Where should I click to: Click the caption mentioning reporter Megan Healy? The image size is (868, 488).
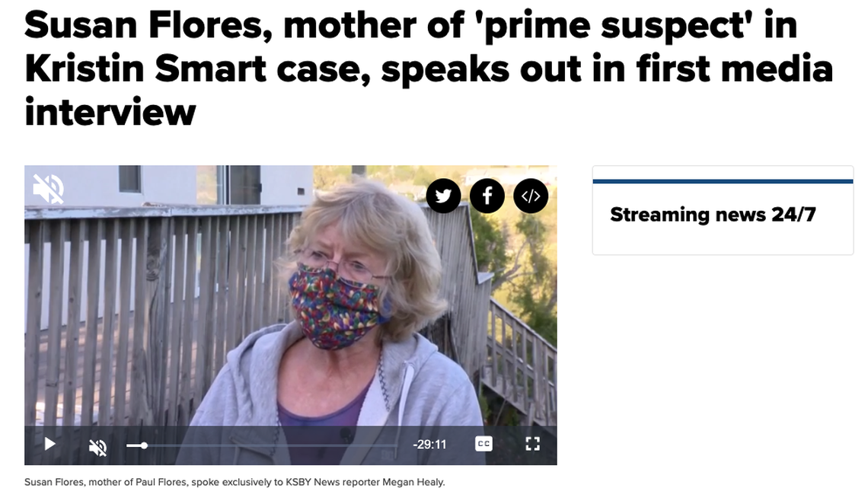235,482
